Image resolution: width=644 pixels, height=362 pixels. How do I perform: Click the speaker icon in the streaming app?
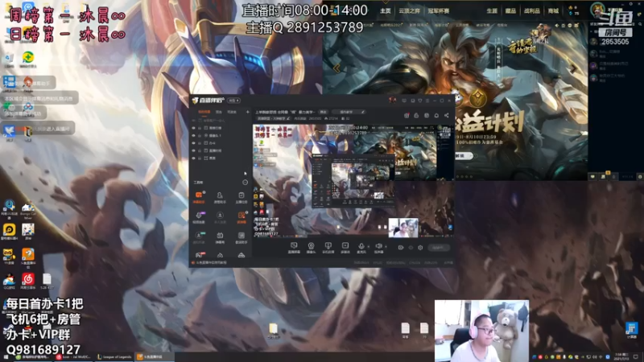coord(378,247)
